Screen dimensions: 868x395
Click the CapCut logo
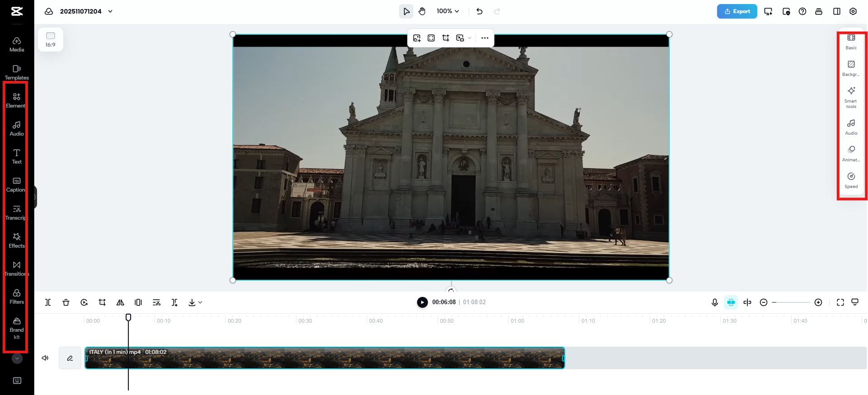tap(17, 11)
